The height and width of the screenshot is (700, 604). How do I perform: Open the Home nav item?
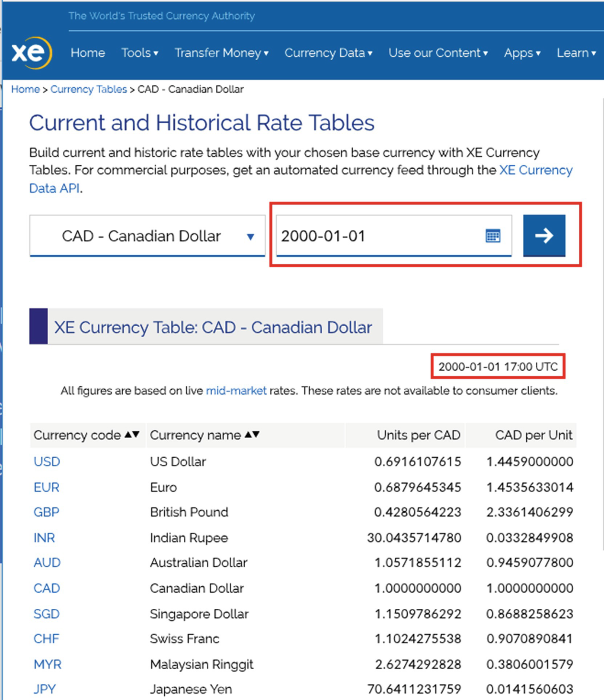pos(88,53)
